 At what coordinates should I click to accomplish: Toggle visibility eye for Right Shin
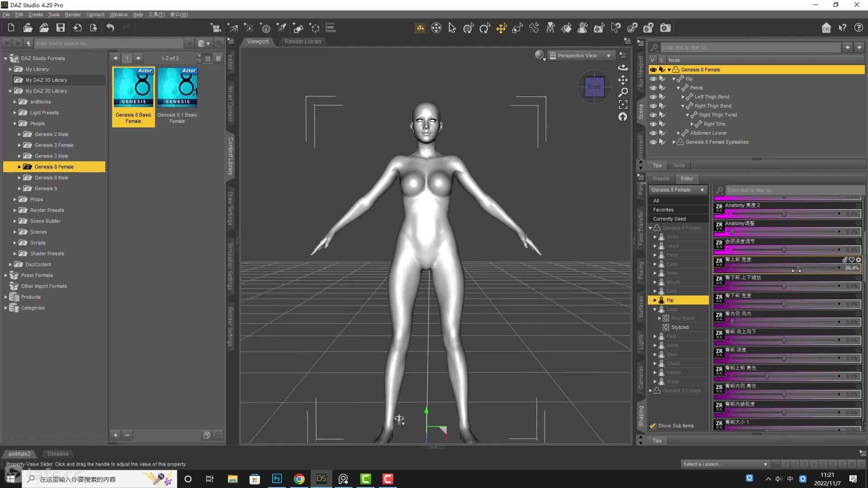pos(653,124)
